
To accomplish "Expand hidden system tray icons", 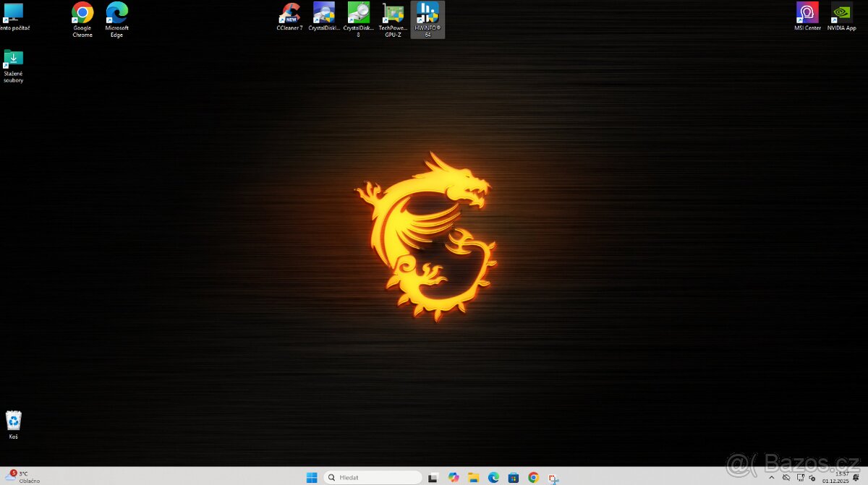I will [771, 477].
